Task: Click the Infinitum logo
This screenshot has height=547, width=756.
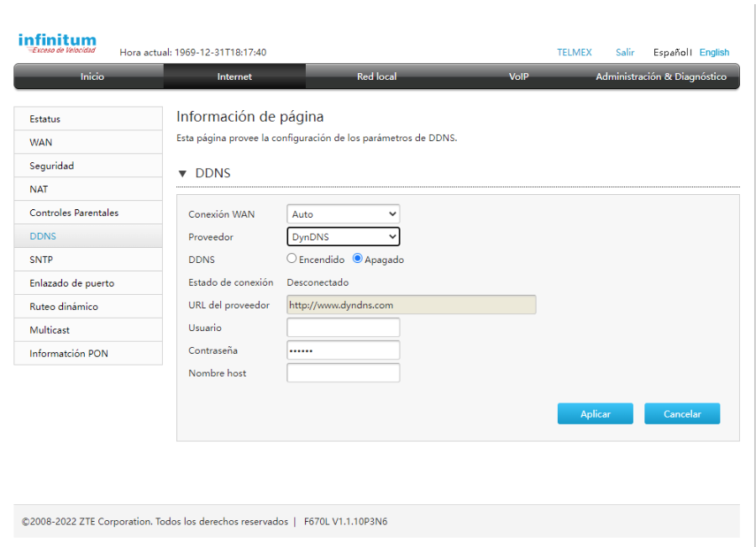Action: pyautogui.click(x=57, y=43)
